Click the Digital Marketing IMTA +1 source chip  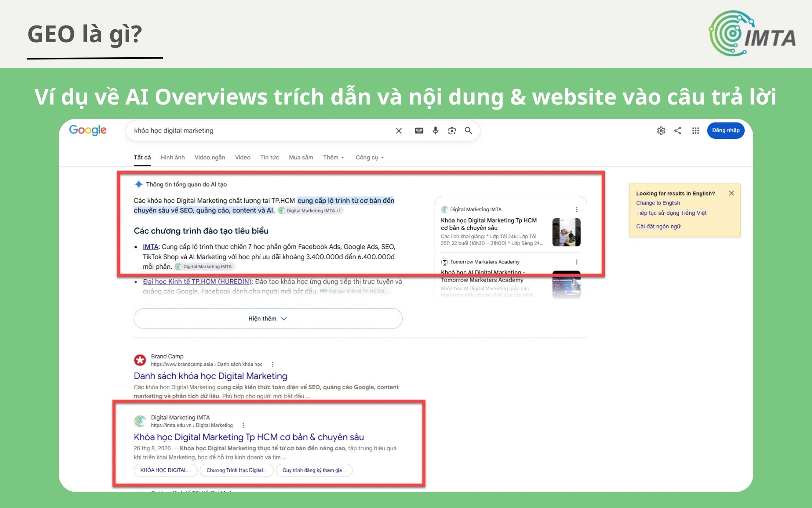(310, 211)
